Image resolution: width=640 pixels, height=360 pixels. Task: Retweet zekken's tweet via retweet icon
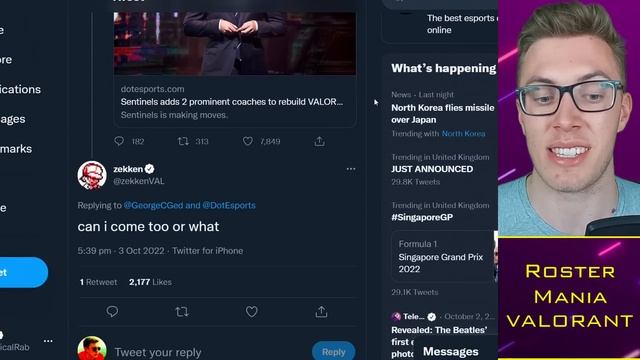coord(182,312)
